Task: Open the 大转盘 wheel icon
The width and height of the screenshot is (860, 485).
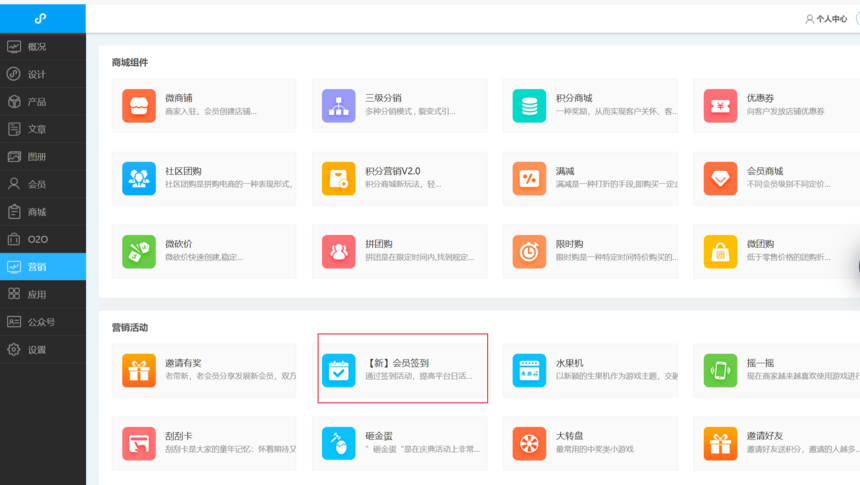Action: (x=529, y=443)
